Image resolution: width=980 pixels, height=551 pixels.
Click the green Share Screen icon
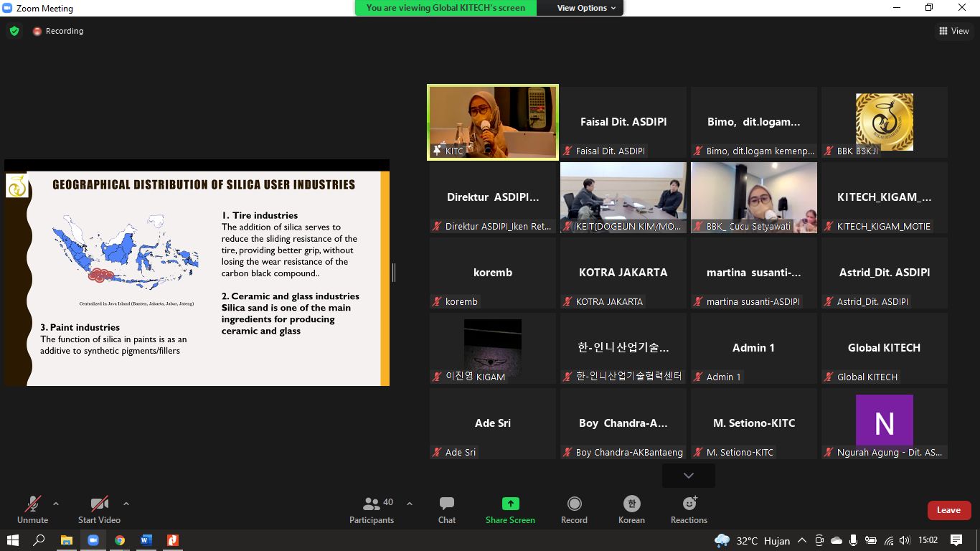point(511,504)
